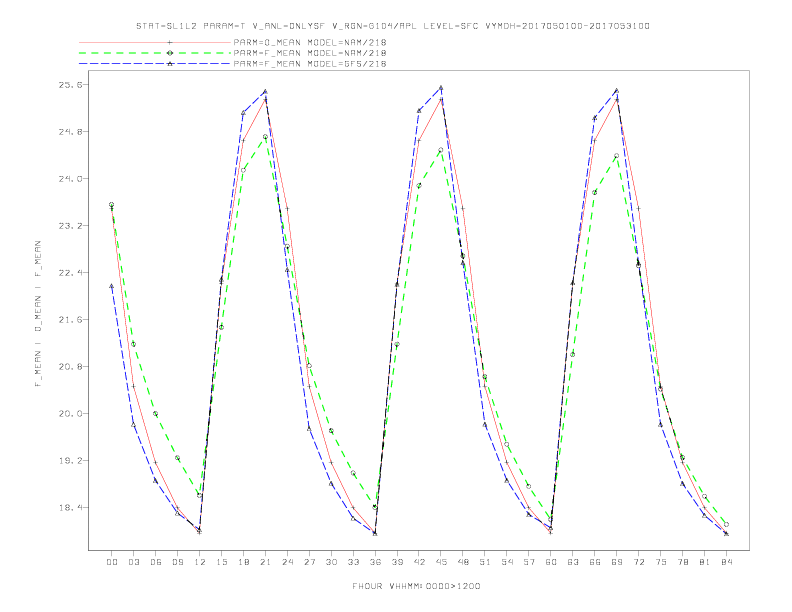This screenshot has height=612, width=792.
Task: Click the x-axis tick label 30
Action: point(331,562)
